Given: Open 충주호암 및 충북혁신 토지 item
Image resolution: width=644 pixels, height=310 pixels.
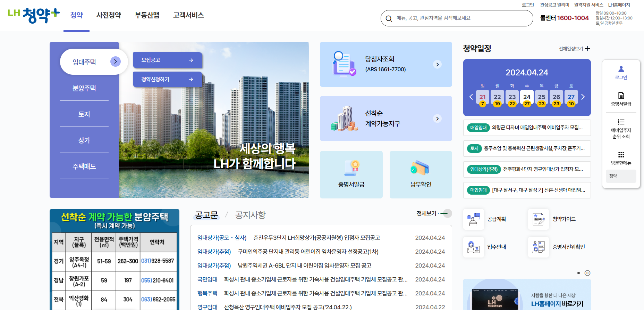Looking at the screenshot, I should coord(527,148).
